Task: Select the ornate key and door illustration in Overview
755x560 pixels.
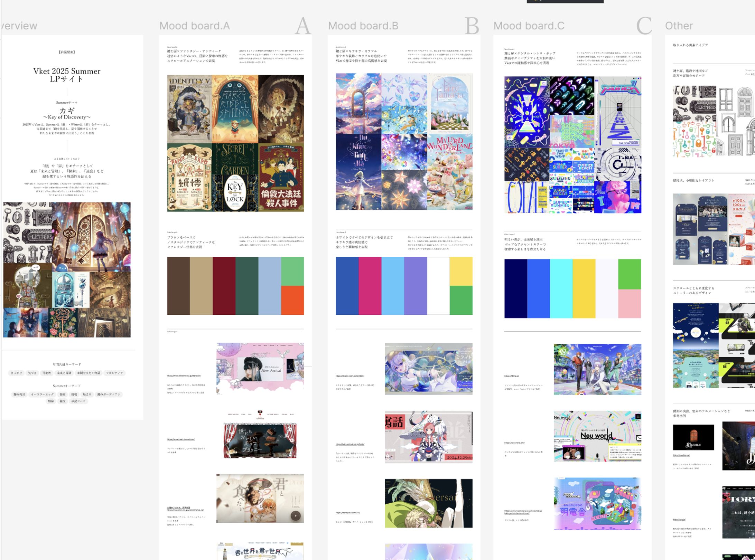Action: 91,237
